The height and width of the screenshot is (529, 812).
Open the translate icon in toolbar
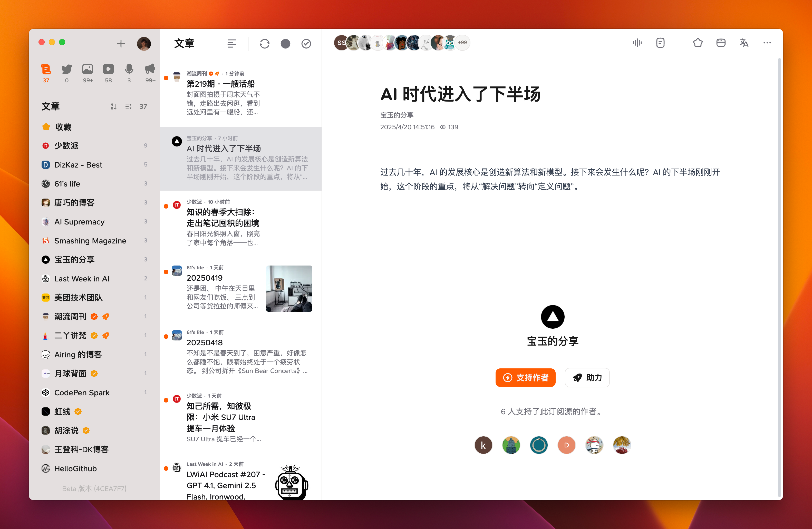(x=744, y=43)
